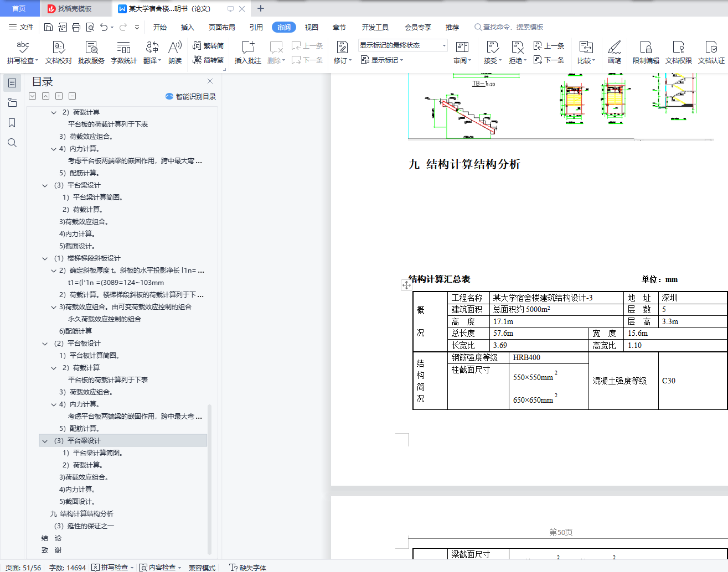Open print preview from quick access toolbar
The image size is (728, 572).
coord(90,27)
